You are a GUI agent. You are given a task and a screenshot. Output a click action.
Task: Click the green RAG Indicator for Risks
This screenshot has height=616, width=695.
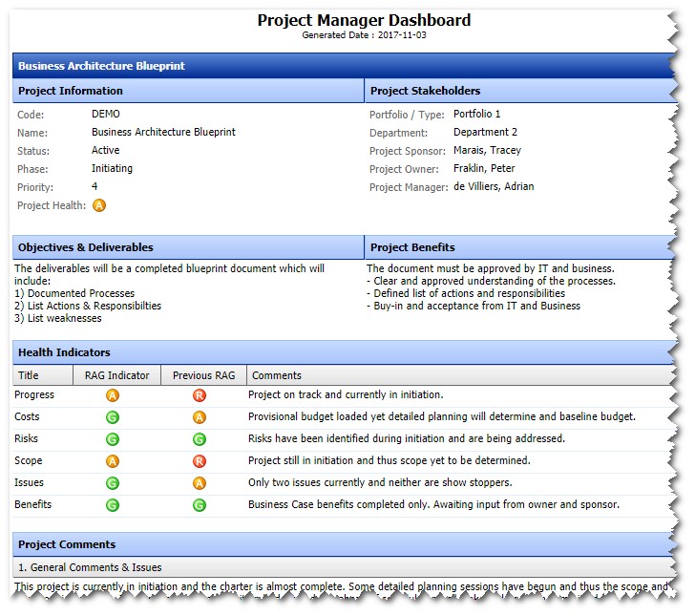click(113, 439)
